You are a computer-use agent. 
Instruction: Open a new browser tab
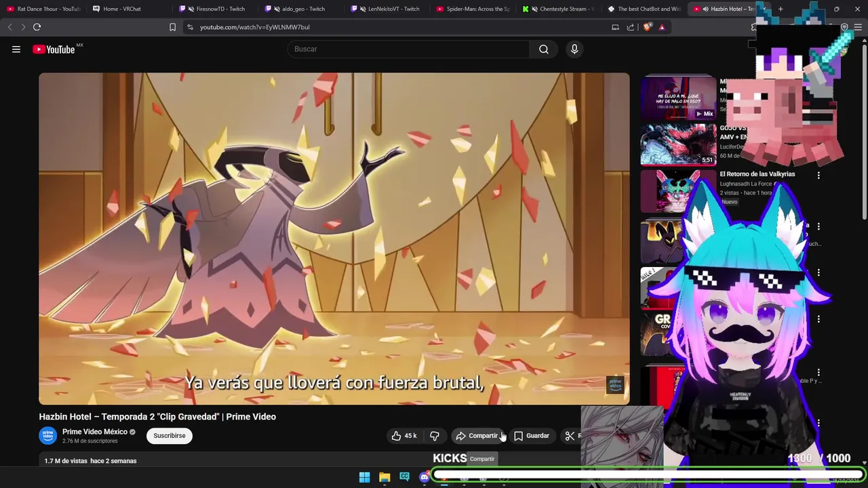click(x=781, y=9)
